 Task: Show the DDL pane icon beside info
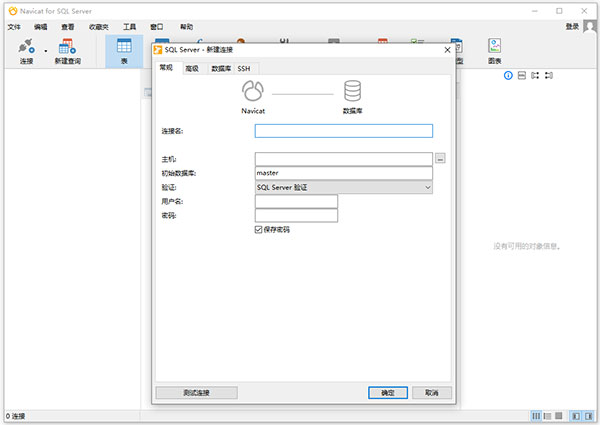coord(522,75)
